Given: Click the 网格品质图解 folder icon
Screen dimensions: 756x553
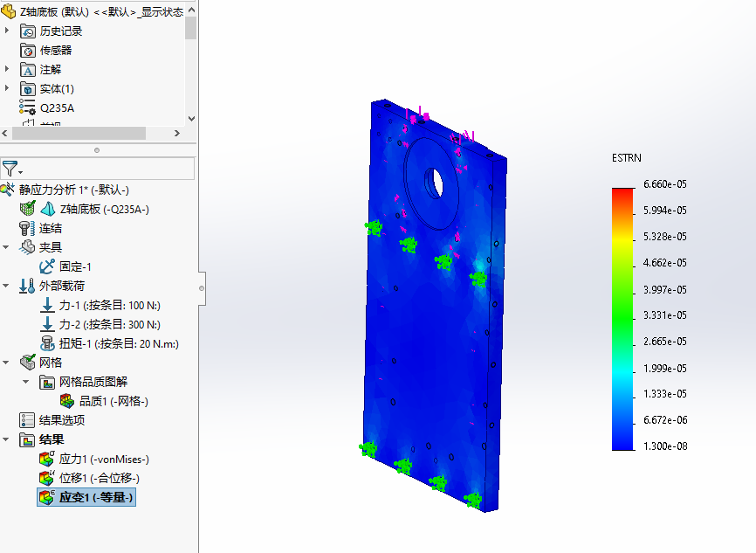Looking at the screenshot, I should [47, 382].
